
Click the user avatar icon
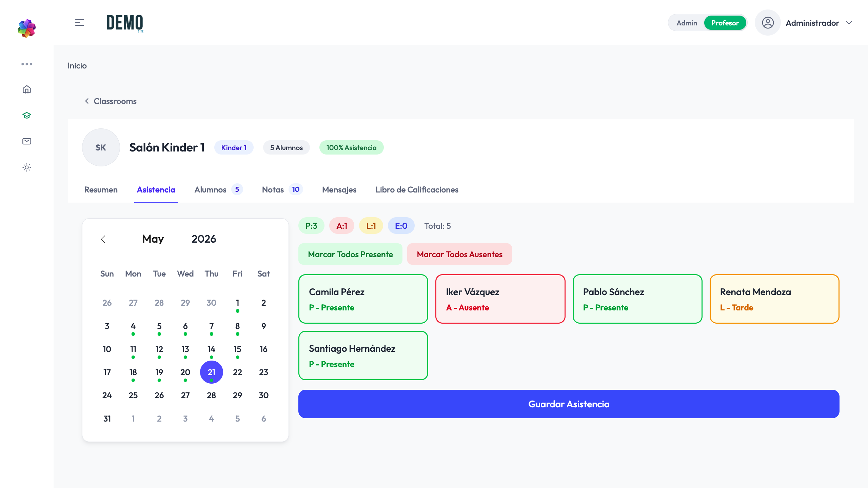768,23
